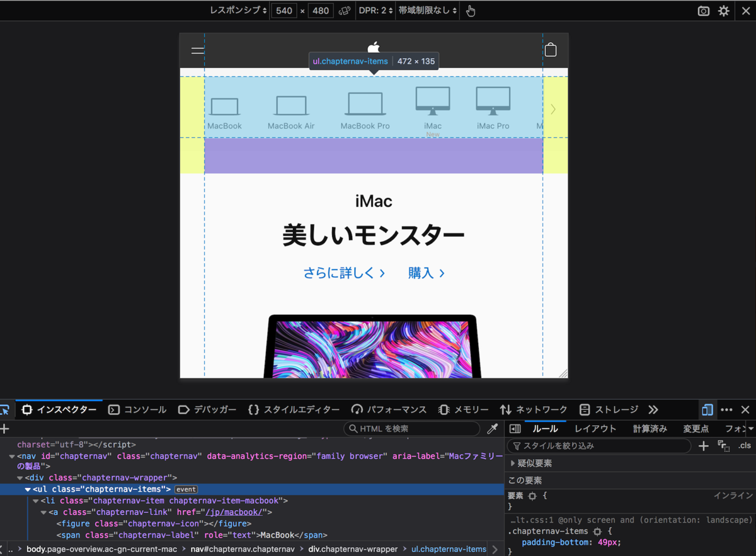Follow the /jp/macbook/ href link
The image size is (756, 556).
point(234,512)
